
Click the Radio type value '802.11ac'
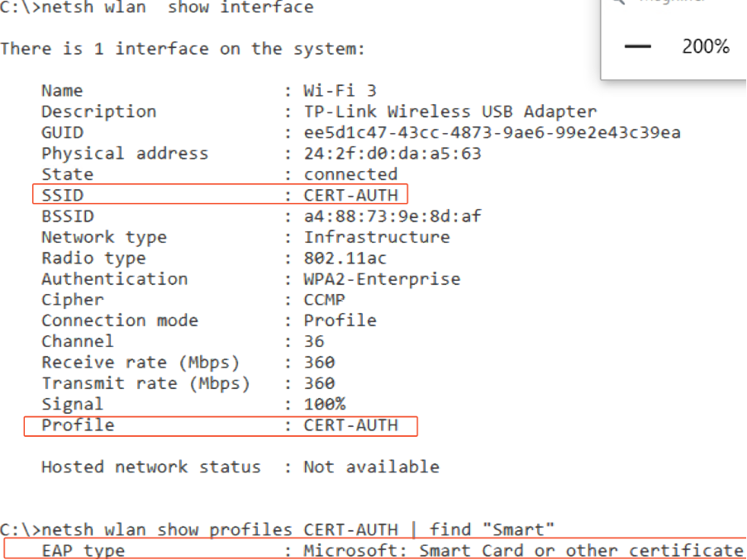tap(345, 258)
